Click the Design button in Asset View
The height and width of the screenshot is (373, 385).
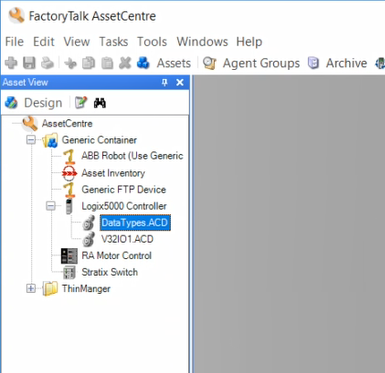(x=34, y=103)
